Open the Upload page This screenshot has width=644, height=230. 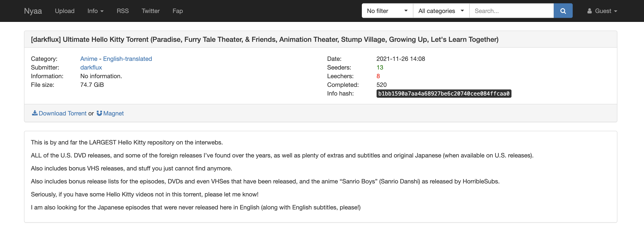65,11
